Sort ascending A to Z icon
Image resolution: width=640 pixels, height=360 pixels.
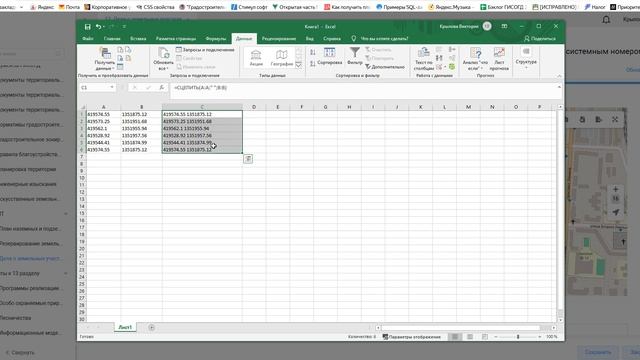coord(313,52)
